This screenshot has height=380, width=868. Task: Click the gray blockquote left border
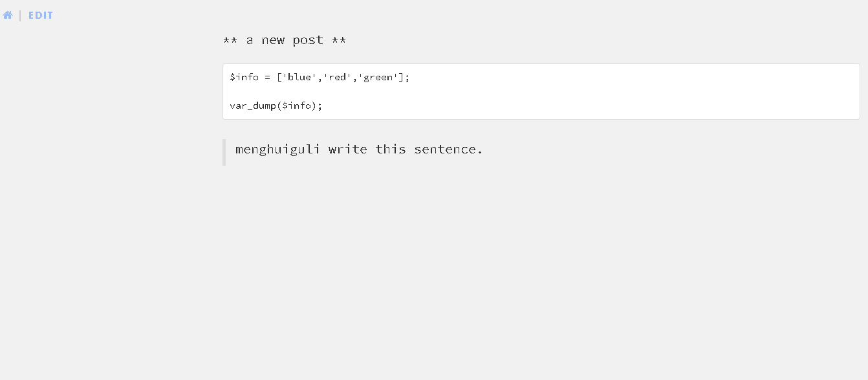point(224,152)
